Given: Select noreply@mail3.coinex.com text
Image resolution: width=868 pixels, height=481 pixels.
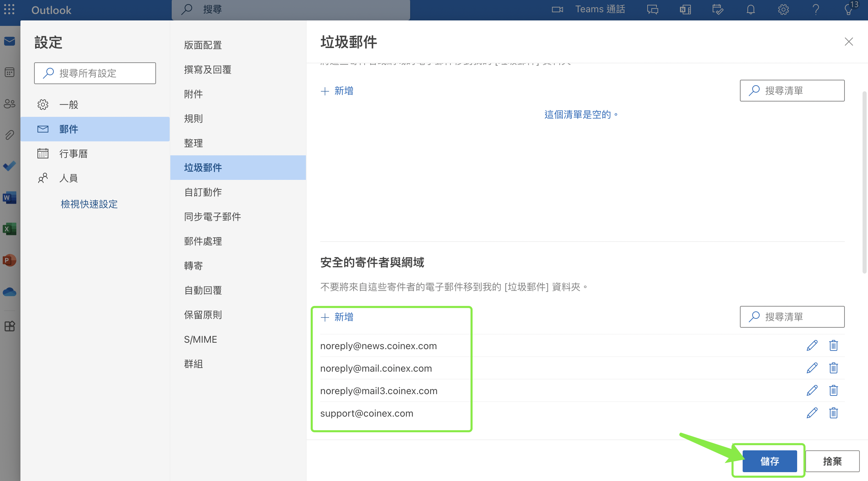Looking at the screenshot, I should click(x=379, y=391).
